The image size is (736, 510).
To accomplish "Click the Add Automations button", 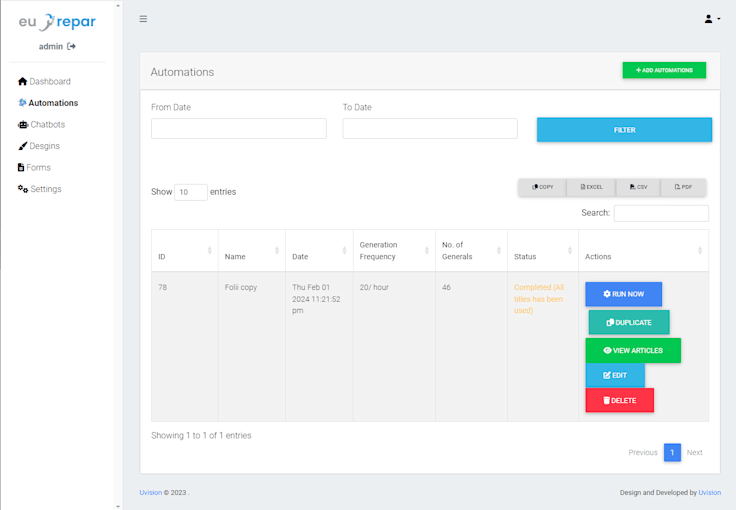I will click(x=664, y=70).
